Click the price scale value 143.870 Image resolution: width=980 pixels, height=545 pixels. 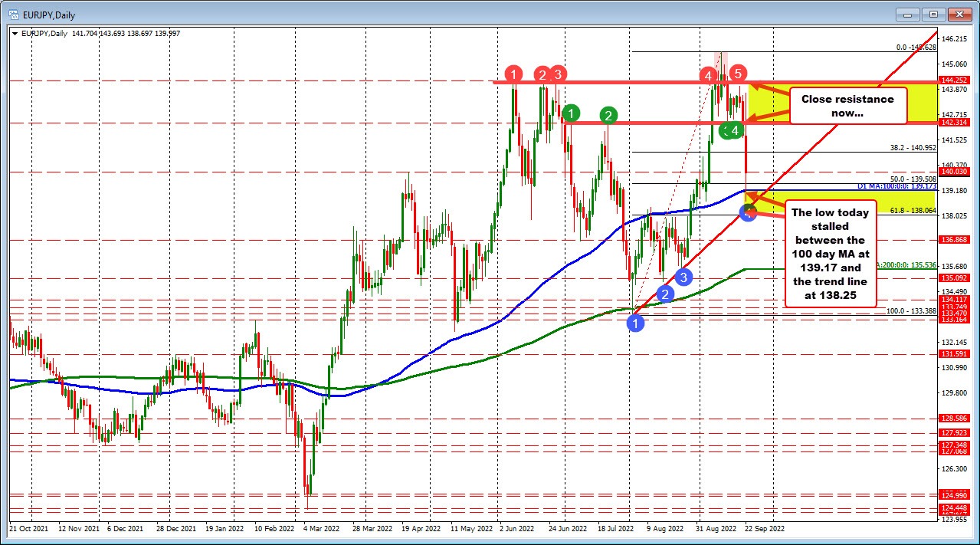click(955, 90)
